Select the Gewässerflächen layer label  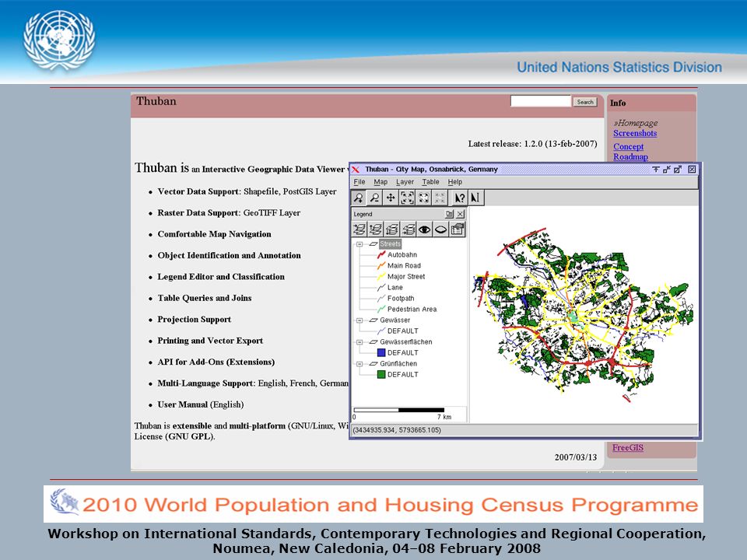(x=406, y=342)
